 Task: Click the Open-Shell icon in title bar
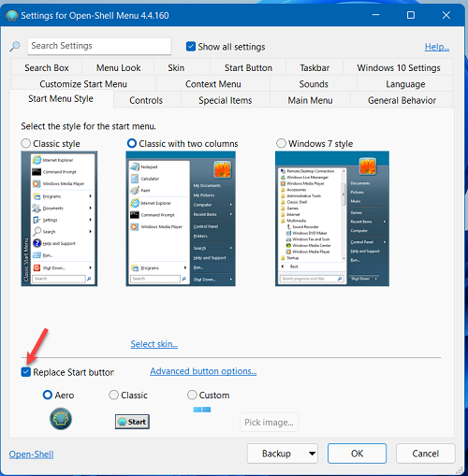click(x=11, y=15)
